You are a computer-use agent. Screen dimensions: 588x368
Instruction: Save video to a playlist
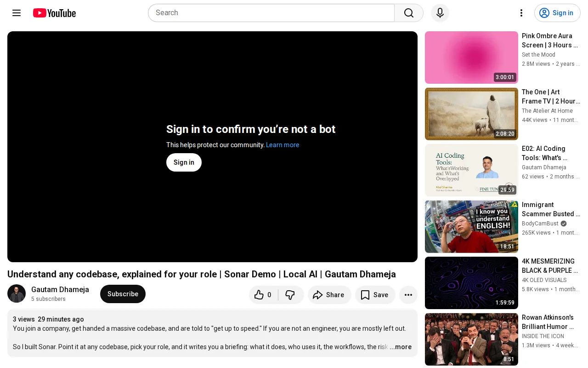(x=375, y=295)
